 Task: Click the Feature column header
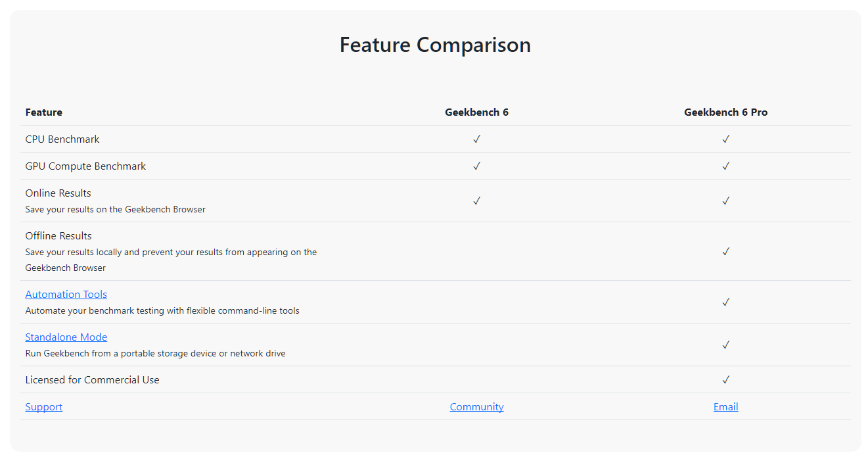pos(43,112)
